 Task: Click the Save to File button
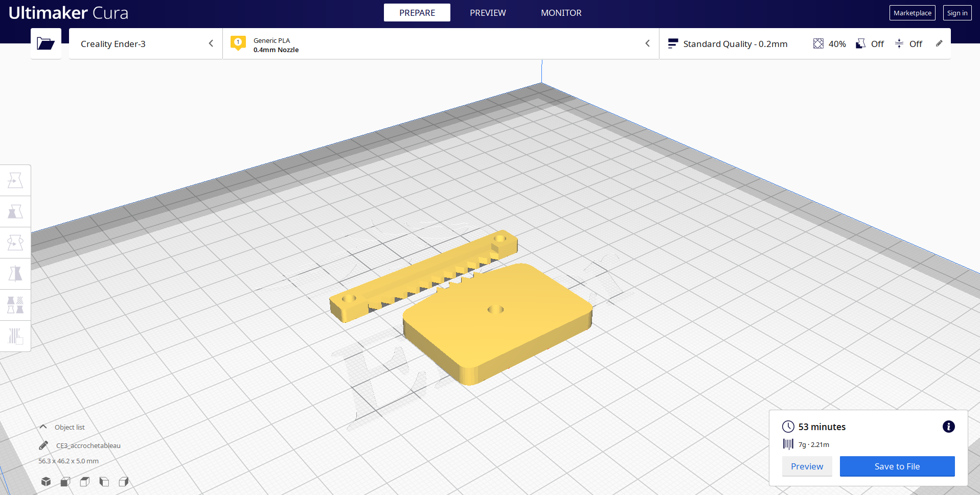pos(897,466)
